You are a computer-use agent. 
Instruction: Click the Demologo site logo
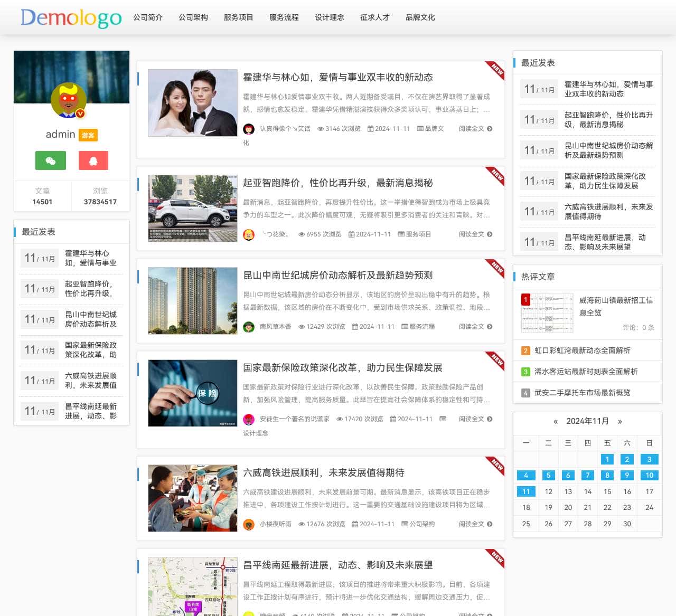point(71,17)
